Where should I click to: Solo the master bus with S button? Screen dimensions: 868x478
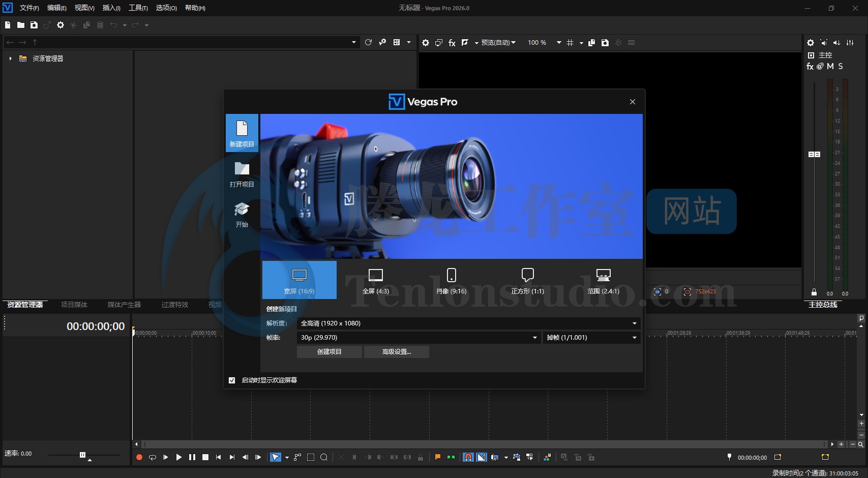[841, 66]
